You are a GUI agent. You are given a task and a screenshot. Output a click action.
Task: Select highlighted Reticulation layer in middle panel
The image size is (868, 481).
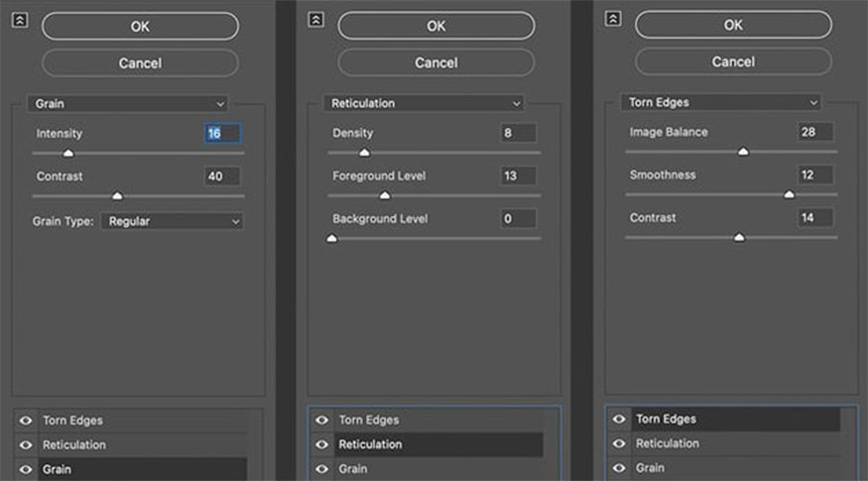(x=439, y=444)
